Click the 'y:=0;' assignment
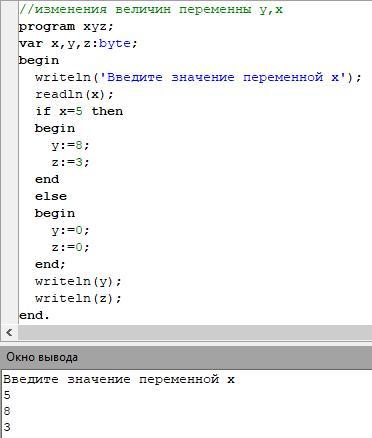Viewport: 372px width, 438px height. 70,230
